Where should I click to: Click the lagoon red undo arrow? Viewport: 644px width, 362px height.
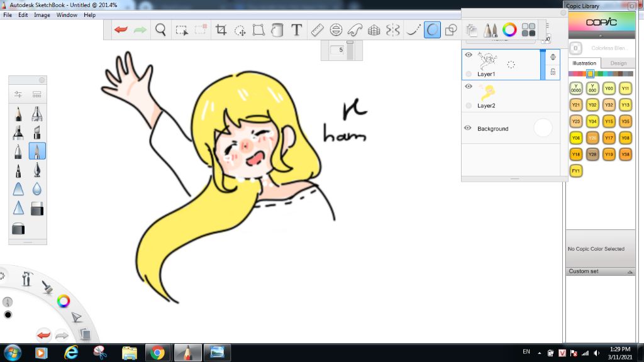coord(43,335)
